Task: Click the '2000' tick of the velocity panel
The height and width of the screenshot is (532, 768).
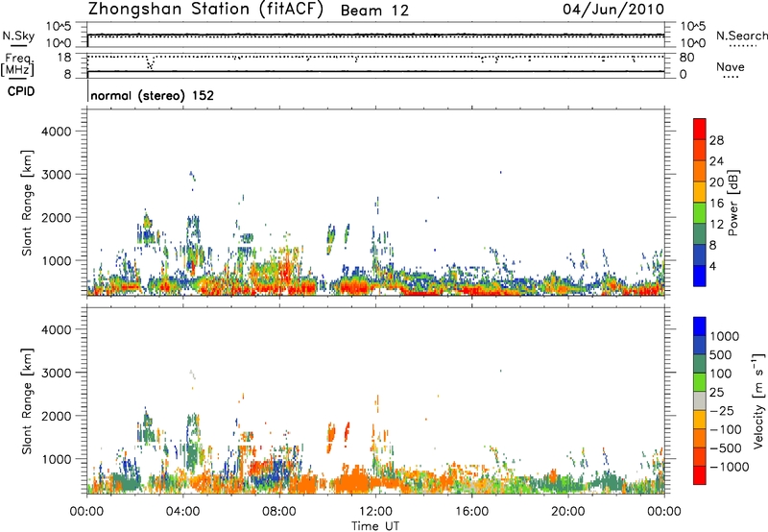Action: tap(57, 416)
